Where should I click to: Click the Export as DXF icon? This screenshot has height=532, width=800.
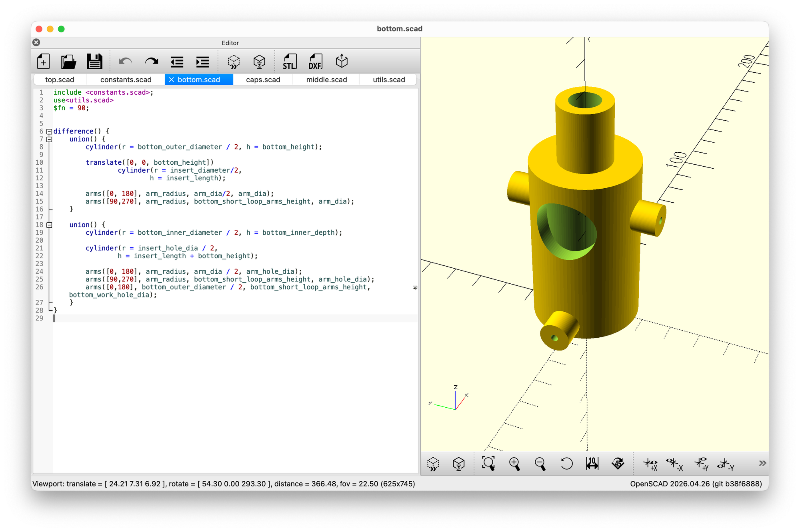point(315,62)
